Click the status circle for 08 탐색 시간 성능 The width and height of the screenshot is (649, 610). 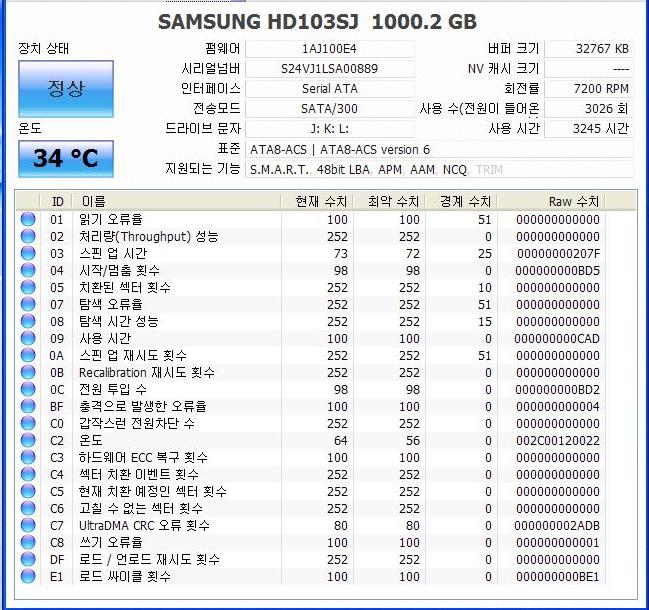(x=28, y=321)
